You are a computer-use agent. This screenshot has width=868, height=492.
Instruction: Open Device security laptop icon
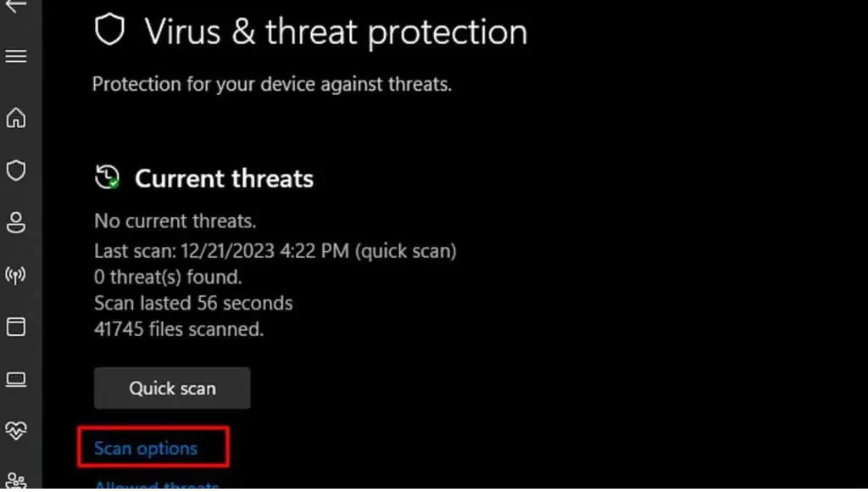pos(16,379)
